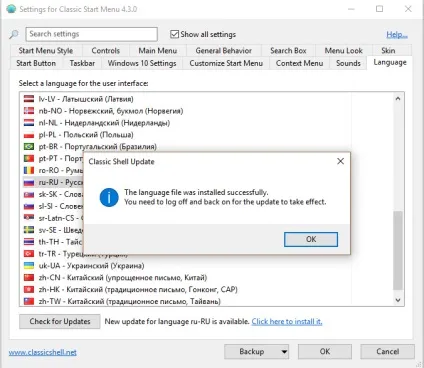Viewport: 424px width, 368px height.
Task: Click the Slovenian flag icon for sl-SI
Action: click(29, 206)
